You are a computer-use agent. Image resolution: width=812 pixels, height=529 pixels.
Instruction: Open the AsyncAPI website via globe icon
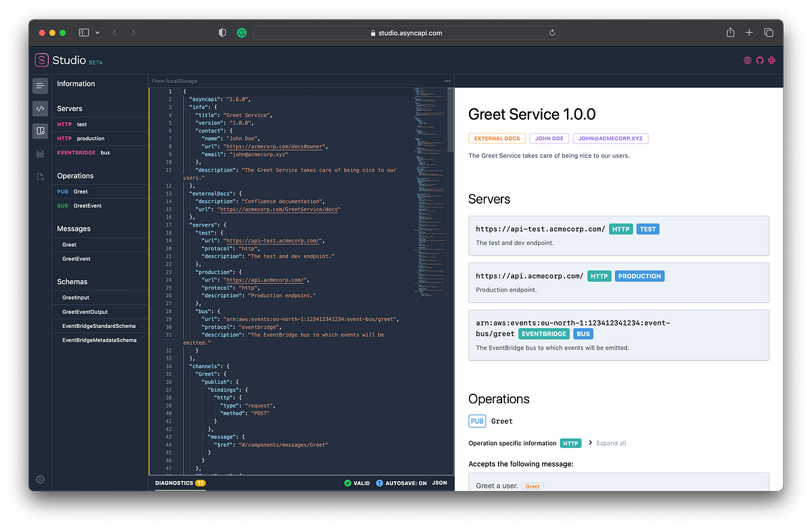point(747,60)
